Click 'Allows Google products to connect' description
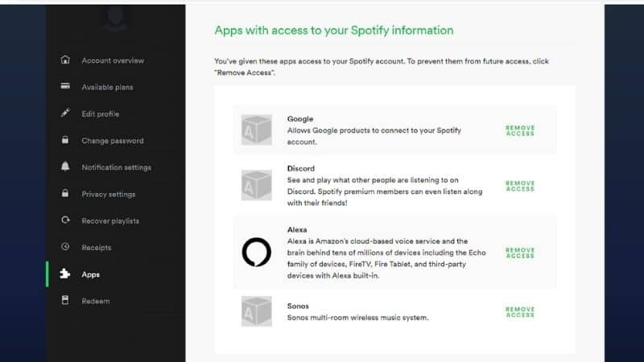This screenshot has height=362, width=644. coord(374,136)
